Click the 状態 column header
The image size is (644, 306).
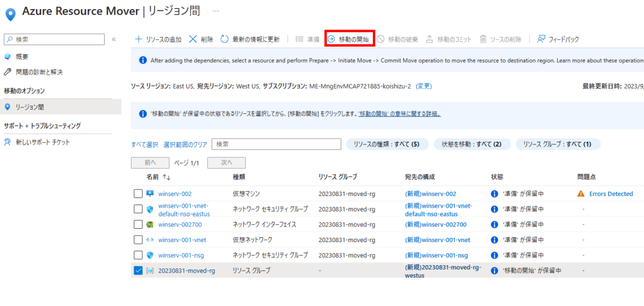[497, 177]
